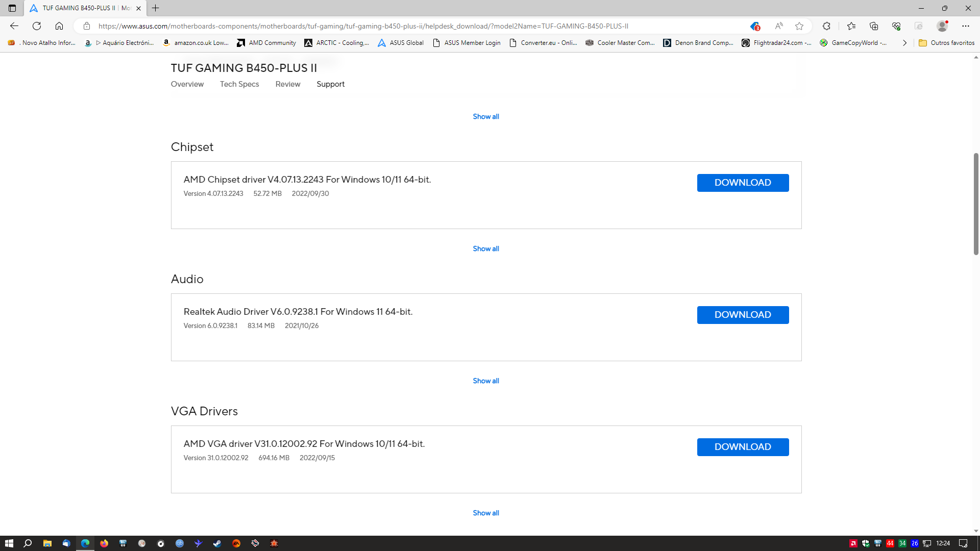Click Show all above the Chipset section
The width and height of the screenshot is (980, 551).
click(486, 116)
